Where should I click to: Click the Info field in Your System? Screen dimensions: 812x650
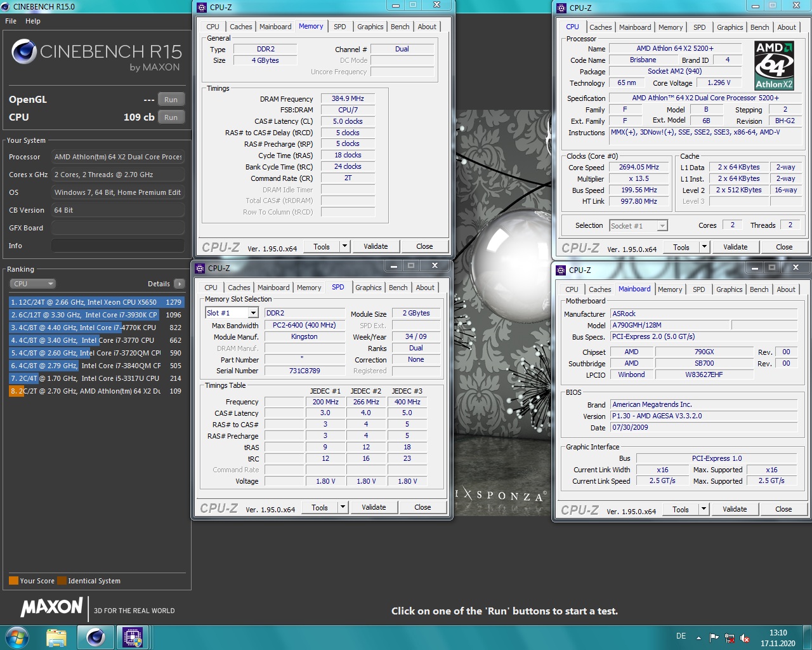point(118,246)
